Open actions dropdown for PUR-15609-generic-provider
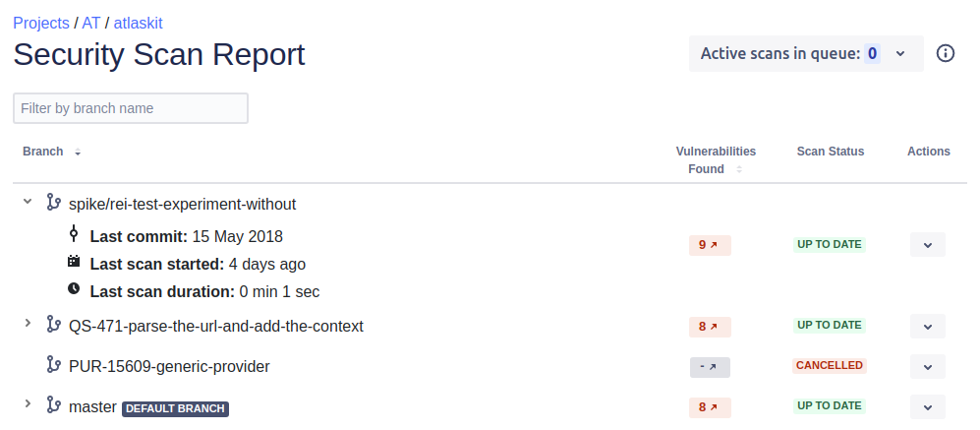 (x=927, y=366)
